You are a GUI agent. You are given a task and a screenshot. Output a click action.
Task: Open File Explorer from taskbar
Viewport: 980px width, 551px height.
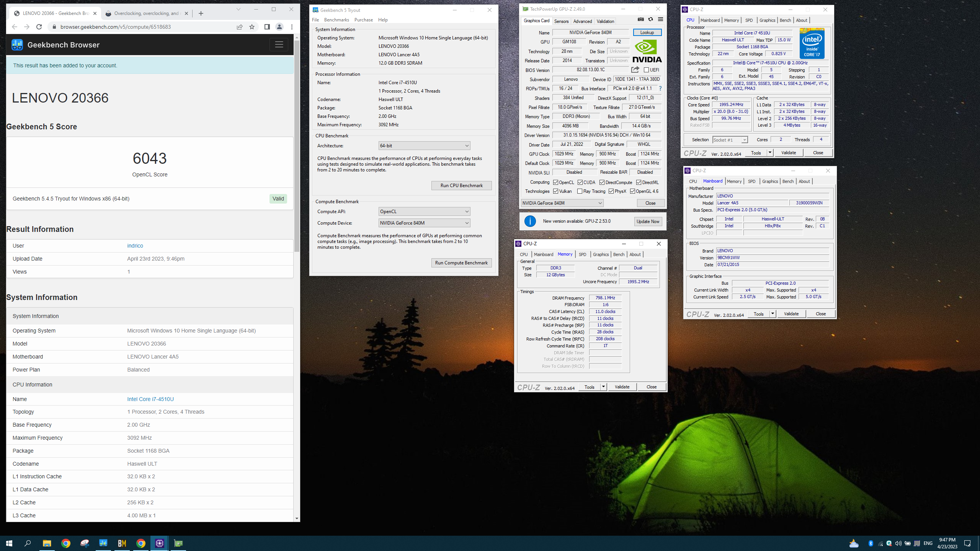[47, 543]
